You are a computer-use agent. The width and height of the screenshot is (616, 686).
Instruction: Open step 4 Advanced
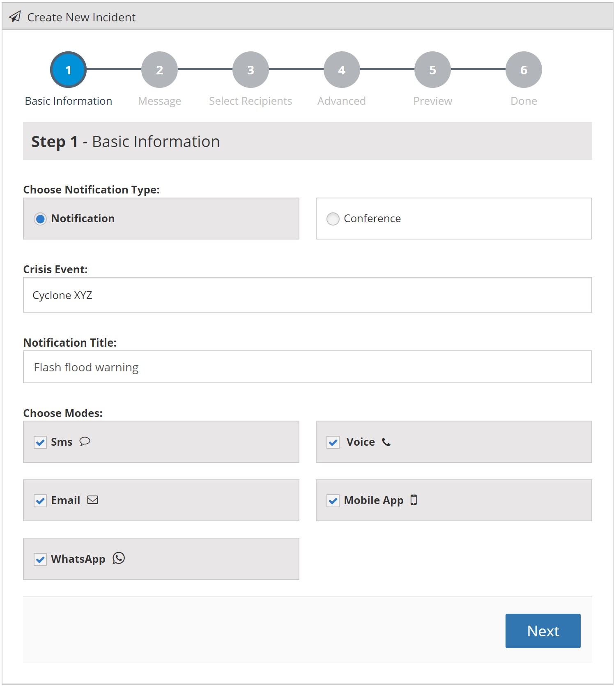342,70
